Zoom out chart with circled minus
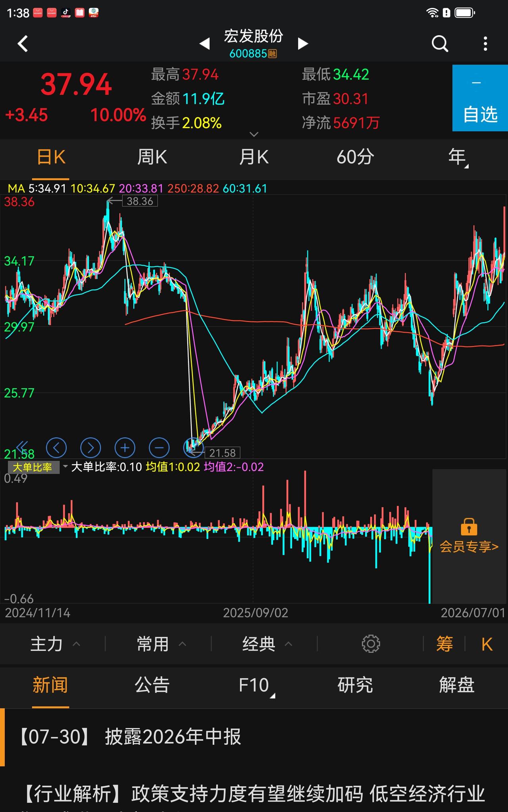The image size is (508, 812). click(x=159, y=448)
